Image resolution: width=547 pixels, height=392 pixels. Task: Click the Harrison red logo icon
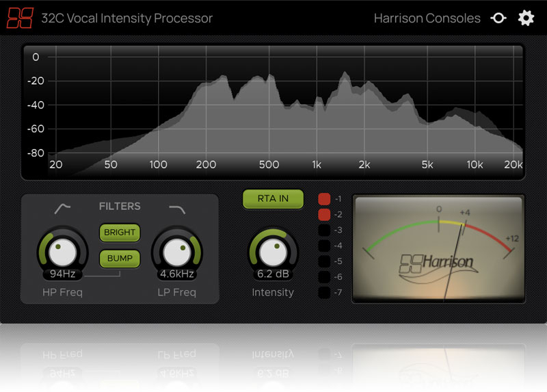point(20,18)
